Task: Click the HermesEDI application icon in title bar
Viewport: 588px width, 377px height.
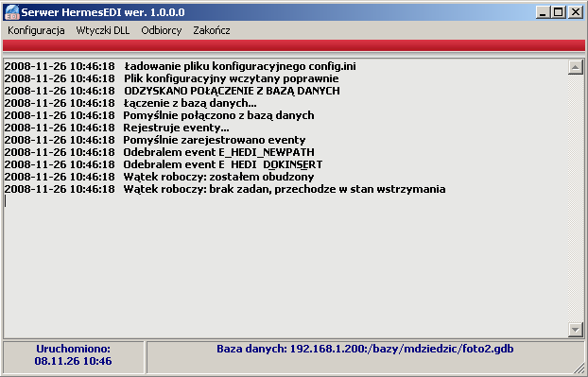Action: point(11,12)
